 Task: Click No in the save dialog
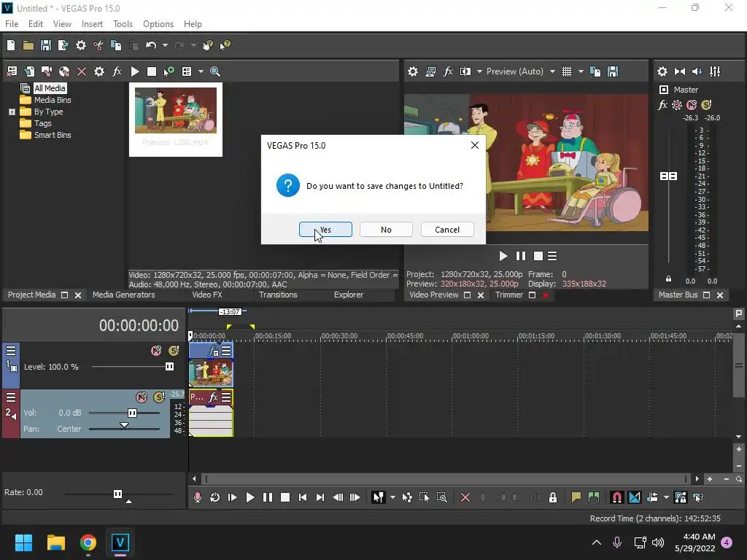point(386,230)
